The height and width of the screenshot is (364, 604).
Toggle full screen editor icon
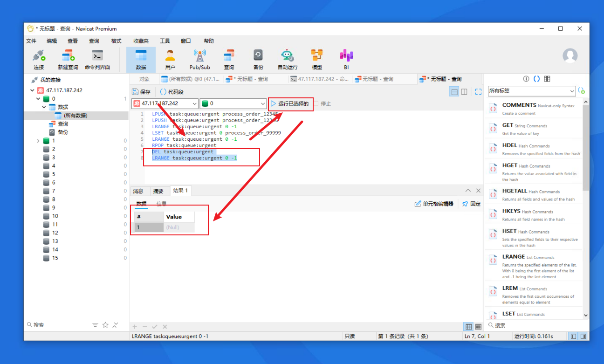[x=478, y=92]
